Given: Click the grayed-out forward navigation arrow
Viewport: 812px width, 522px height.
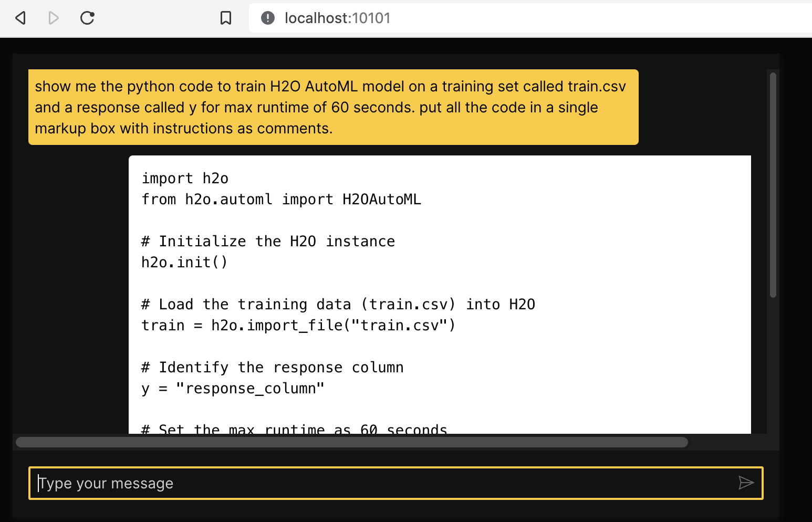Looking at the screenshot, I should (x=53, y=17).
